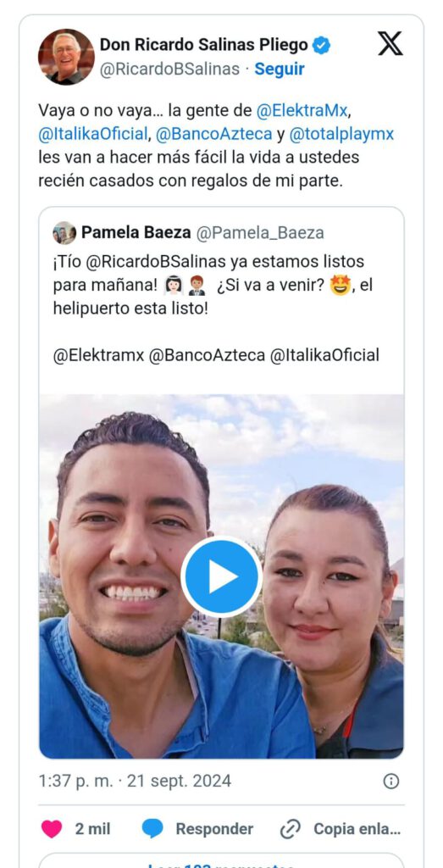Open the @ItalikaOficial mention link
443x868 pixels.
click(93, 134)
